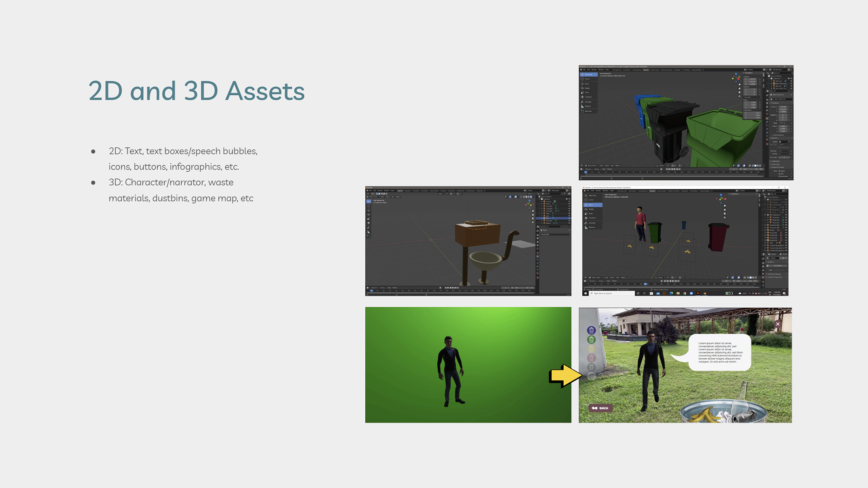Open Google Chrome from the Windows taskbar
The width and height of the screenshot is (868, 488).
tap(684, 293)
